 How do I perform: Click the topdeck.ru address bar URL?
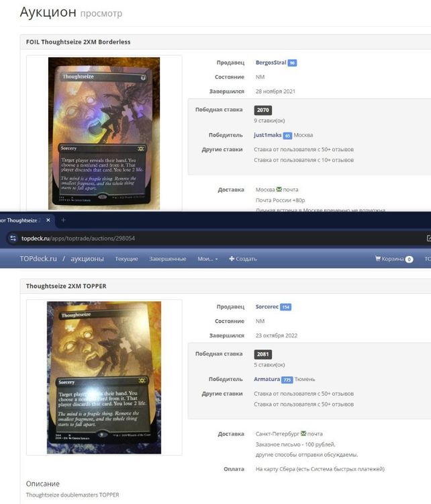coord(78,239)
